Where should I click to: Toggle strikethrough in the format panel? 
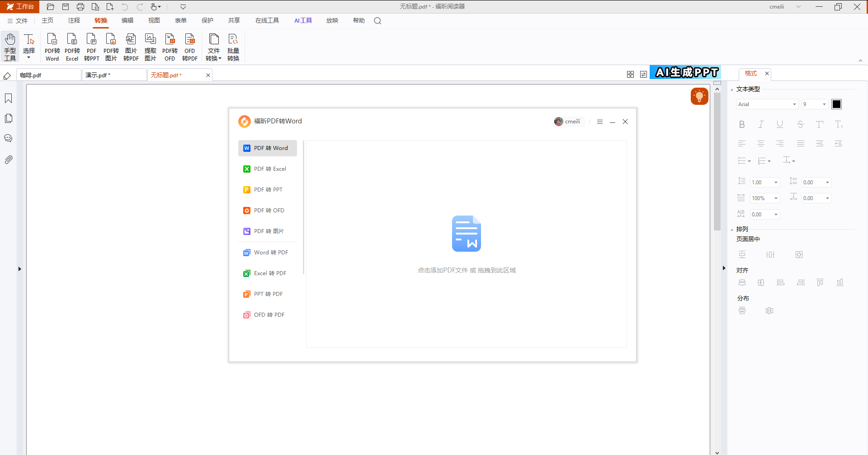coord(800,124)
